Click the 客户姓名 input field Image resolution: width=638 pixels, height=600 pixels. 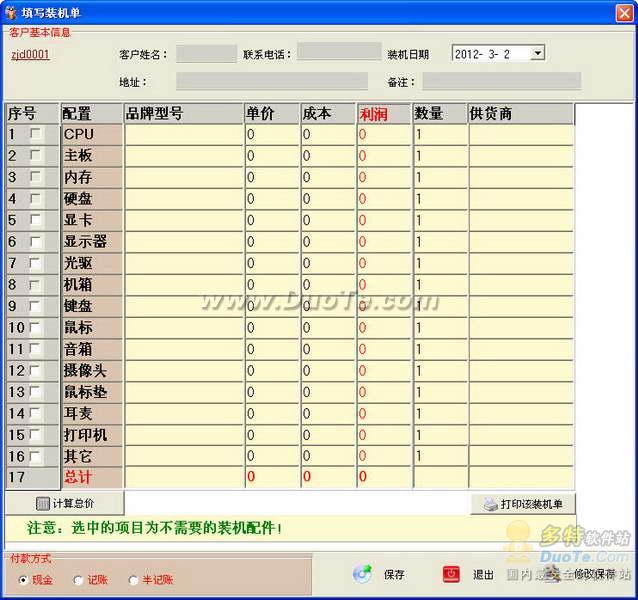pyautogui.click(x=205, y=54)
